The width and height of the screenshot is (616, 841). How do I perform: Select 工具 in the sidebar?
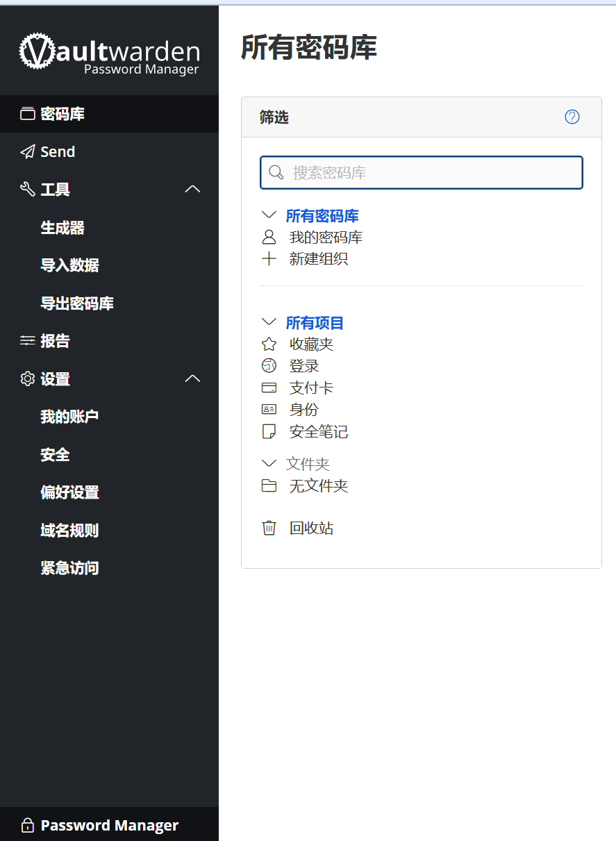[56, 190]
